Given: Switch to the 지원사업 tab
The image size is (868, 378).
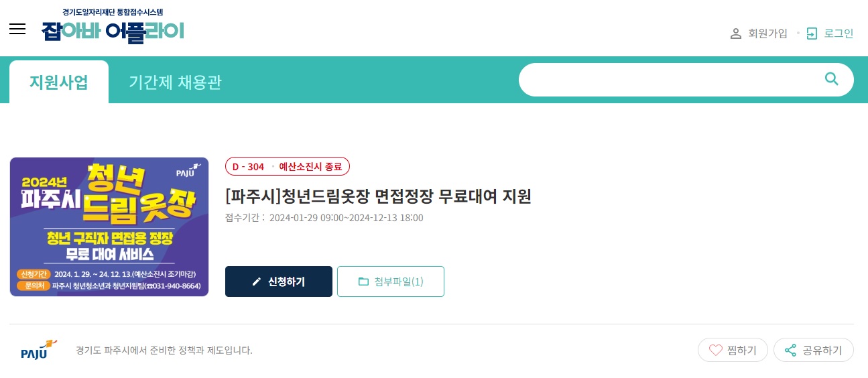Looking at the screenshot, I should 59,82.
